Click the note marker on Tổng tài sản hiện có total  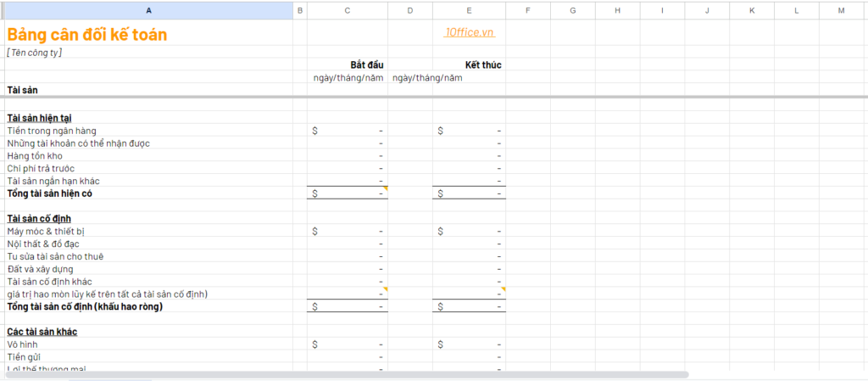(x=386, y=189)
